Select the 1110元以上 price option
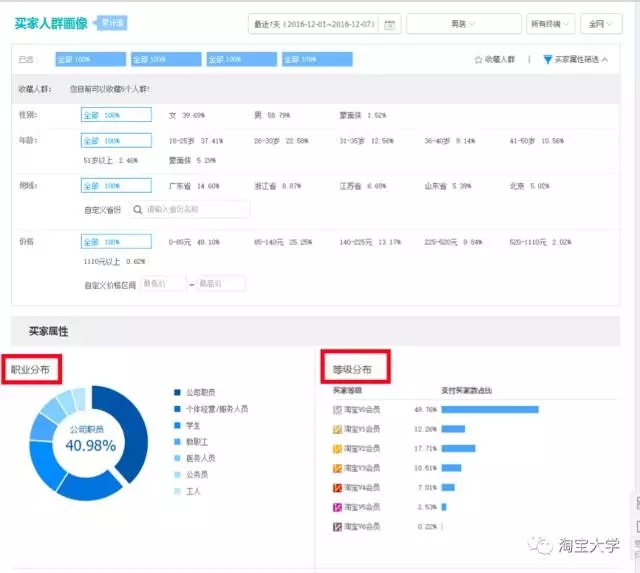 click(x=114, y=262)
